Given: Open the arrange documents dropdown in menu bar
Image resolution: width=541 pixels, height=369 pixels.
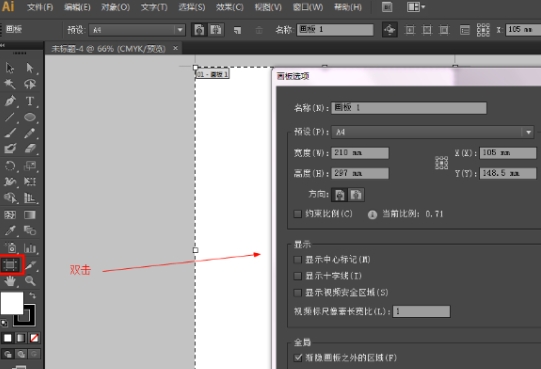Looking at the screenshot, I should pyautogui.click(x=415, y=7).
